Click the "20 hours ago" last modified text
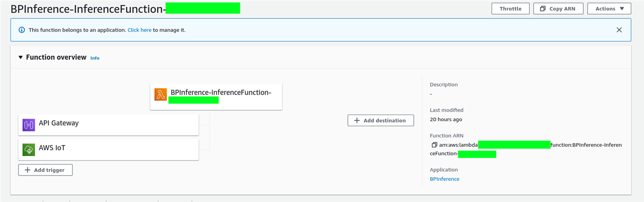This screenshot has height=202, width=644. coord(445,119)
